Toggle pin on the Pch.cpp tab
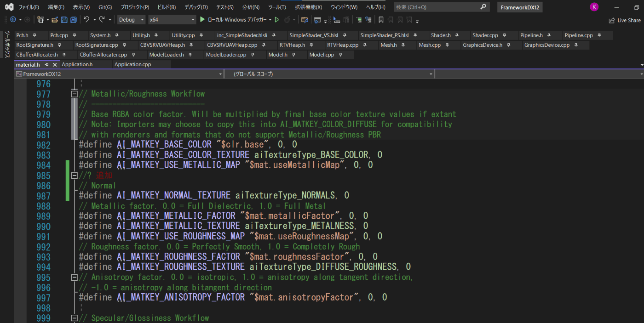Viewport: 644px width, 323px height. click(x=75, y=35)
